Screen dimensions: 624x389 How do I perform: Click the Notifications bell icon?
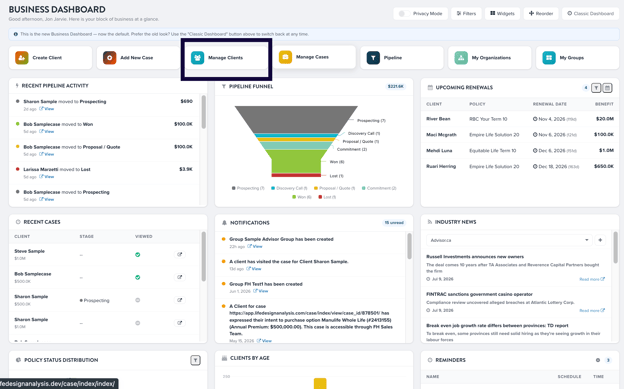tap(224, 223)
